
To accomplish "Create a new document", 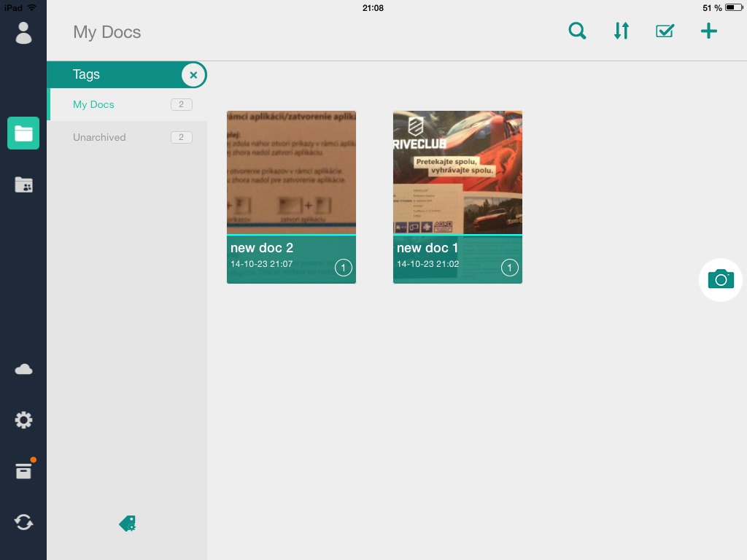I will 708,31.
